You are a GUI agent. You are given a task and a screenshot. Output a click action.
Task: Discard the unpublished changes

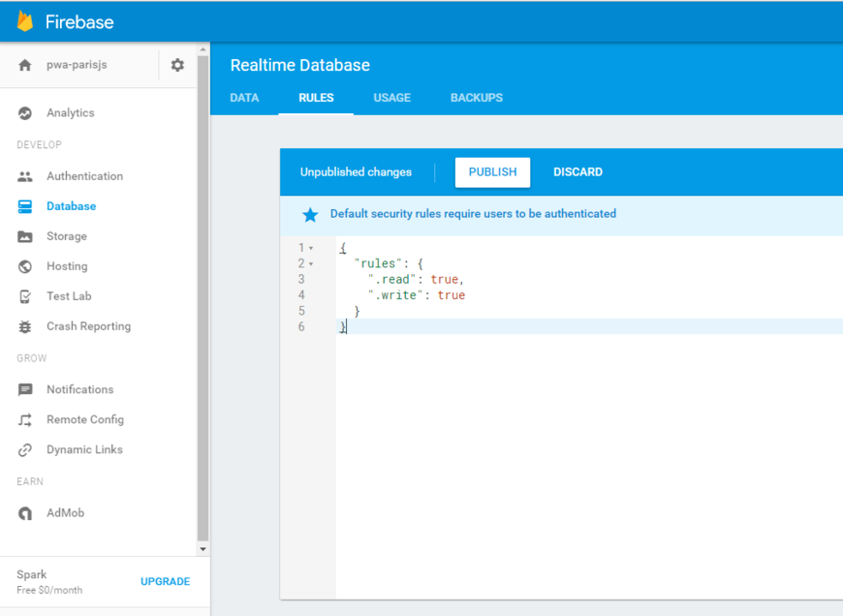(x=578, y=172)
